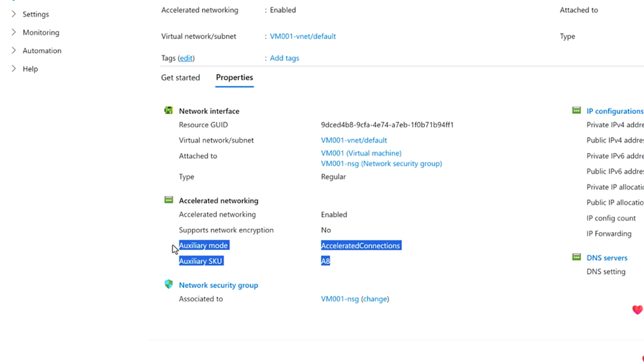Switch to the Get started tab
Screen dimensions: 644x362
(x=180, y=77)
